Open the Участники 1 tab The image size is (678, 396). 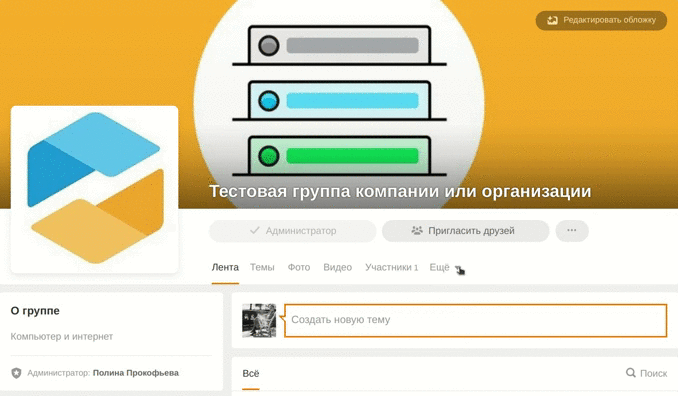391,268
